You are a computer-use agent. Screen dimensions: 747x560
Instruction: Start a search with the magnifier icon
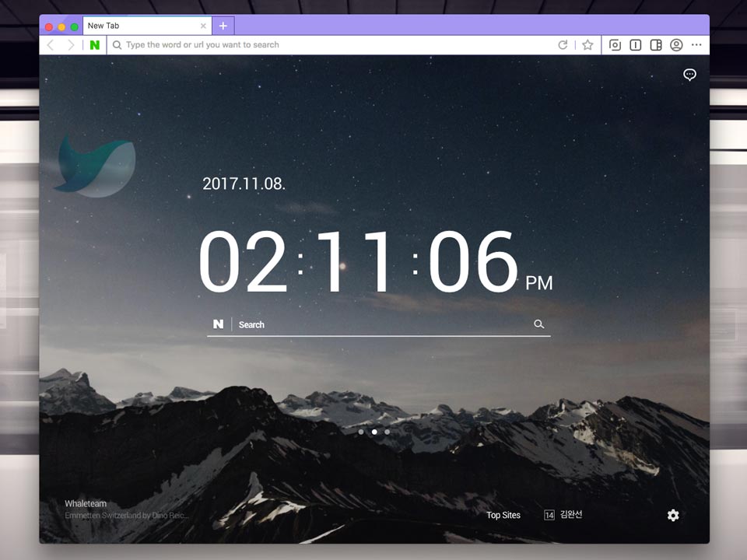539,323
